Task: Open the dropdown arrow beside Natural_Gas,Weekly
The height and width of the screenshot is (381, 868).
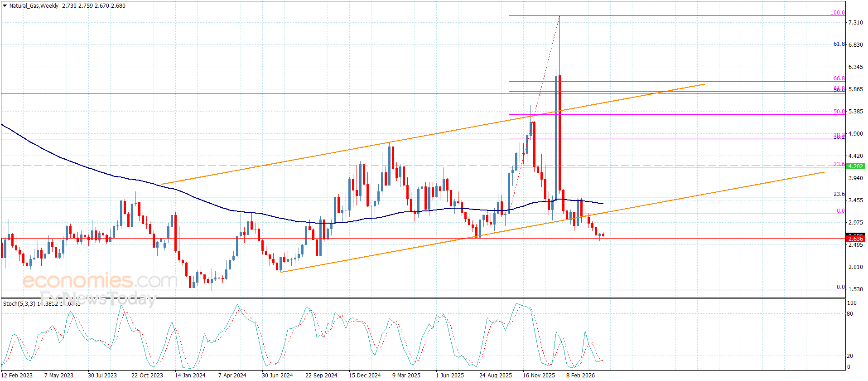Action: point(5,6)
